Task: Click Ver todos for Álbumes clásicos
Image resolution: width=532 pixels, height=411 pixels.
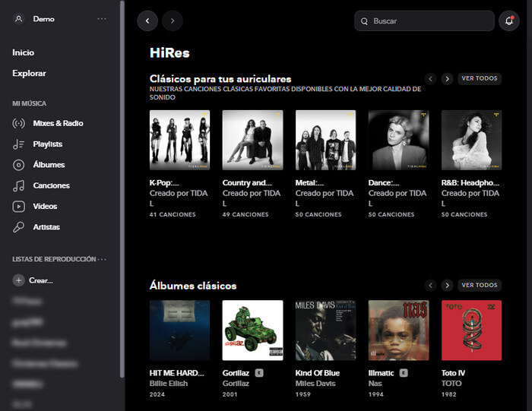Action: point(480,285)
